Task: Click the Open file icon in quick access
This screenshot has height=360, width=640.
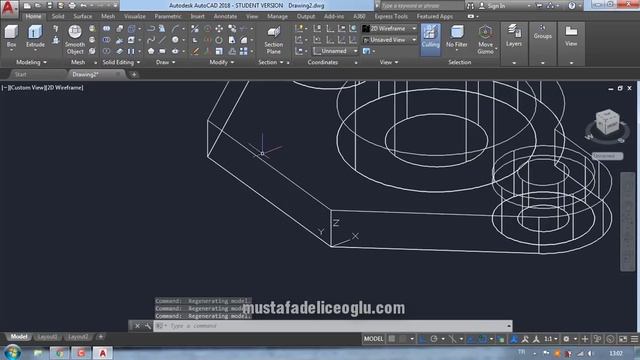Action: point(38,6)
